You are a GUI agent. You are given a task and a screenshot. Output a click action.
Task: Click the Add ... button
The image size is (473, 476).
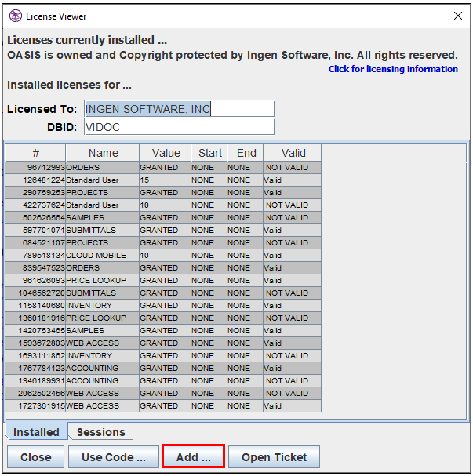(194, 457)
